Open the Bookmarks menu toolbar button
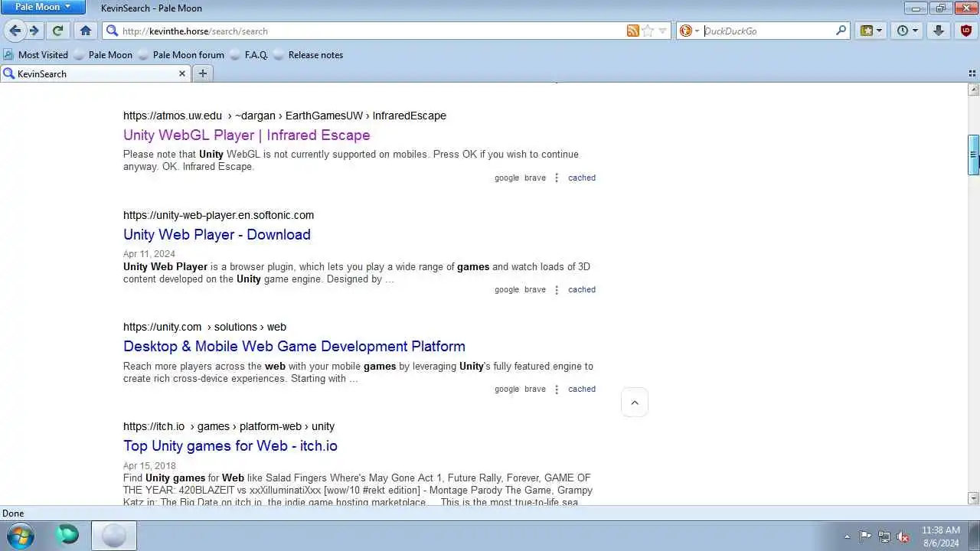Screen dimensions: 980x551 [x=871, y=31]
